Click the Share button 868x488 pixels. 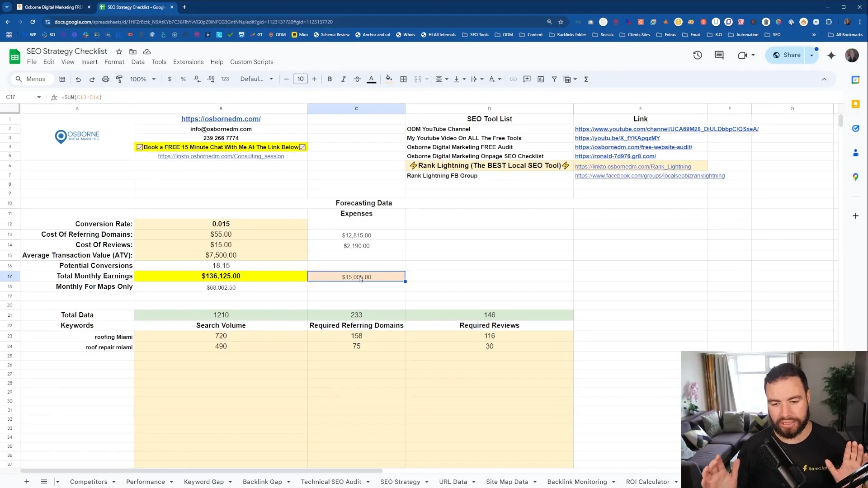point(787,55)
